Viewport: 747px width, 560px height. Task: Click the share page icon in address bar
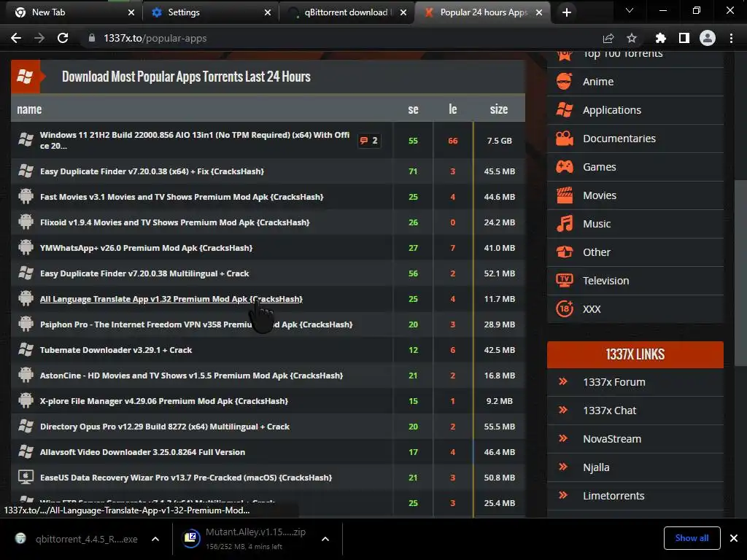(x=608, y=38)
